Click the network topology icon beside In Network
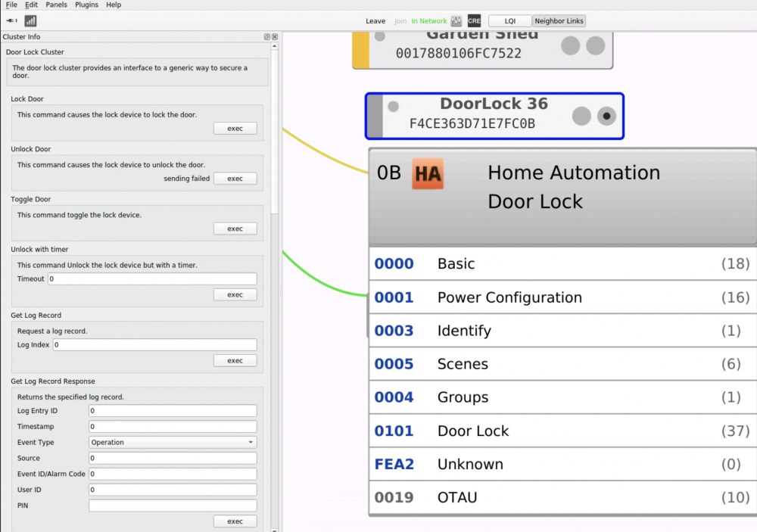Screen dimensions: 757x532 click(456, 21)
